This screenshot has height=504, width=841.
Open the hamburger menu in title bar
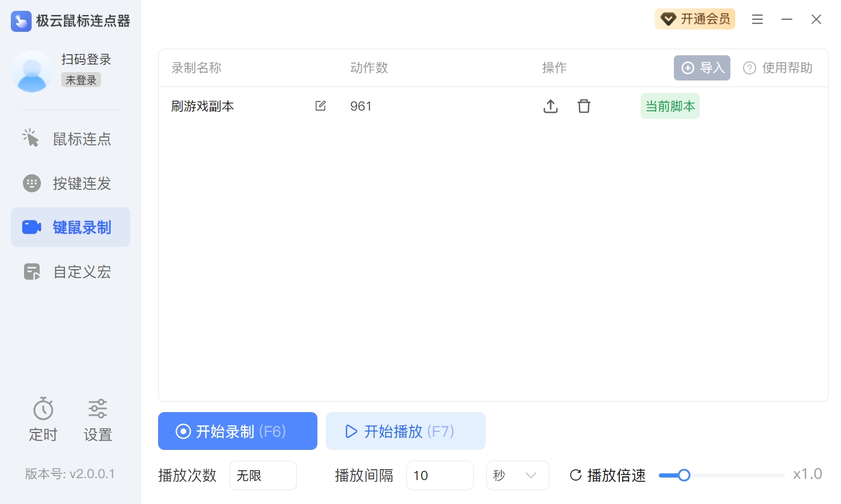pyautogui.click(x=757, y=19)
